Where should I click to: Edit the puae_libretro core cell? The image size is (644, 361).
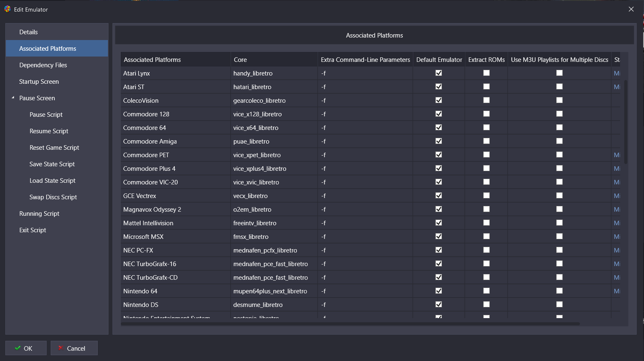[x=274, y=142]
